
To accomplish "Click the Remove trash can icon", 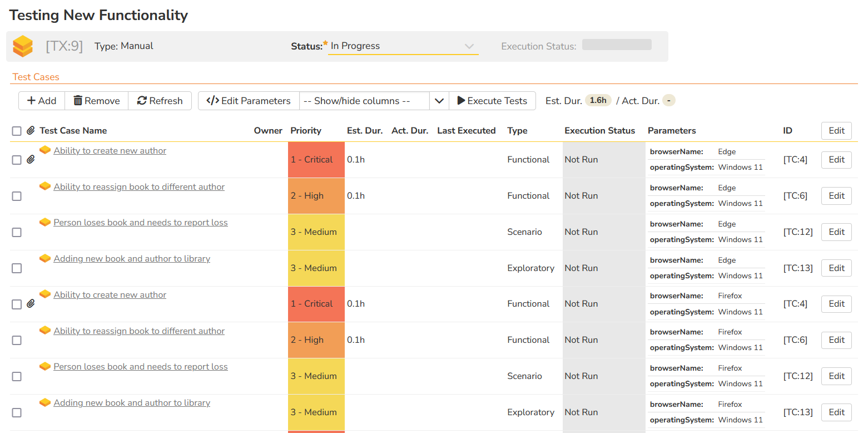I will 78,101.
